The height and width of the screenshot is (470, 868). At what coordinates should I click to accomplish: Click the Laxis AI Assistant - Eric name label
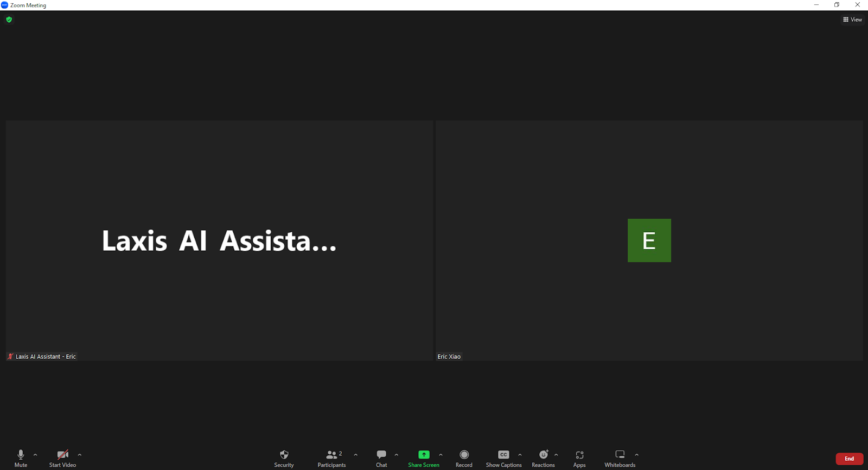pos(46,357)
